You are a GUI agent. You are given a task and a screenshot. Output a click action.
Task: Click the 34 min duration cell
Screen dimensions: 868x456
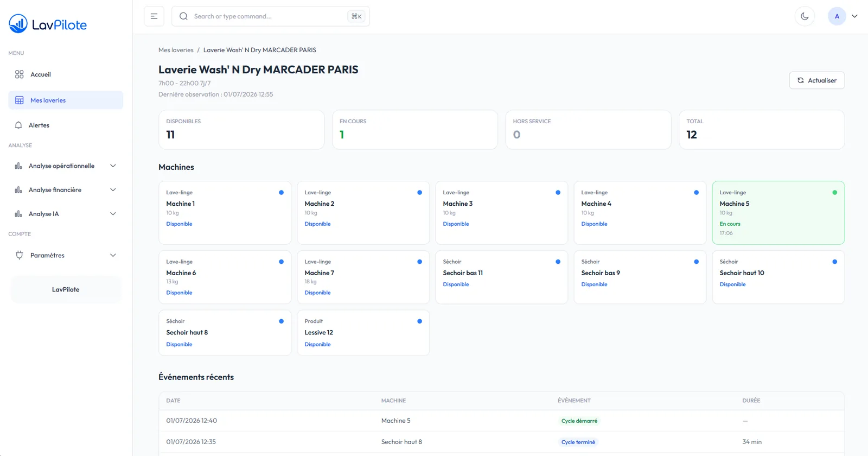tap(752, 442)
